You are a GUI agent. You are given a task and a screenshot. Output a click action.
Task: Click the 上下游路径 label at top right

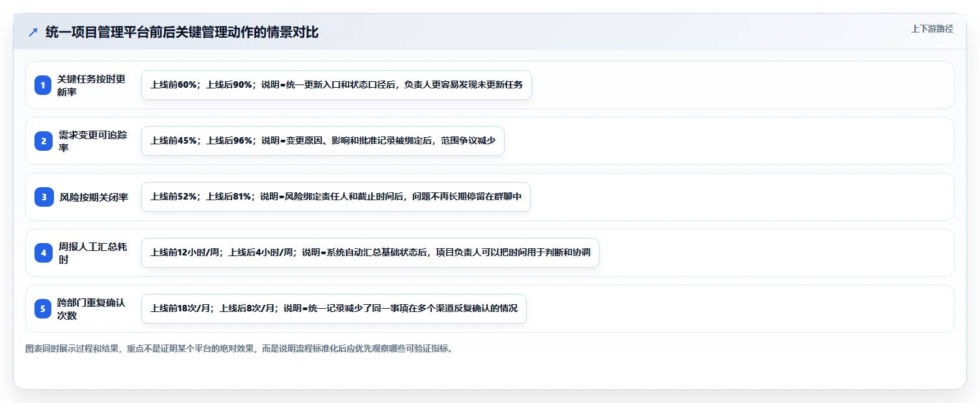(x=932, y=29)
